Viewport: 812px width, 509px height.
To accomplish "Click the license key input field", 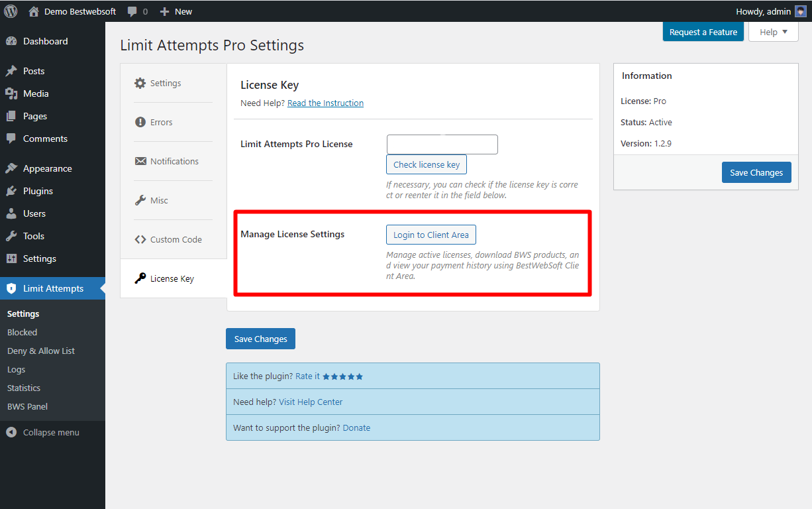I will tap(442, 144).
